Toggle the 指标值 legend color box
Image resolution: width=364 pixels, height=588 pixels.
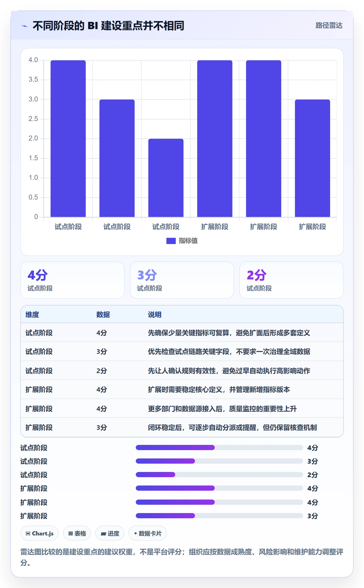(x=171, y=241)
